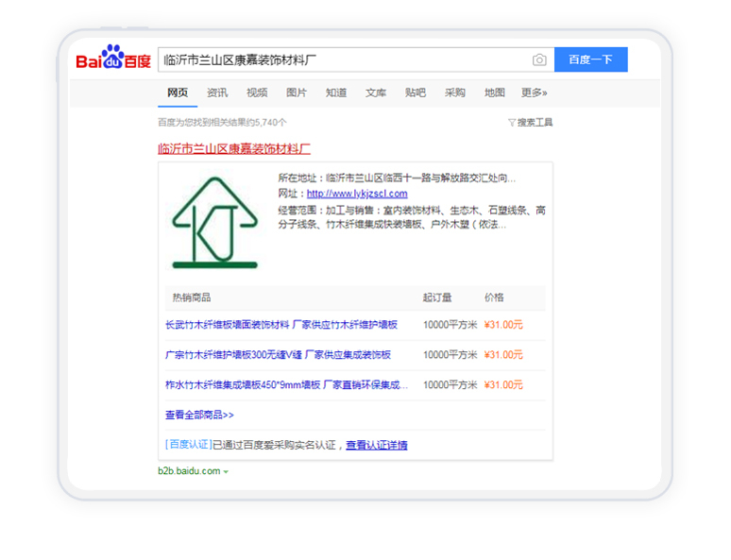This screenshot has width=731, height=560.
Task: Select the 网页 tab
Action: [178, 93]
